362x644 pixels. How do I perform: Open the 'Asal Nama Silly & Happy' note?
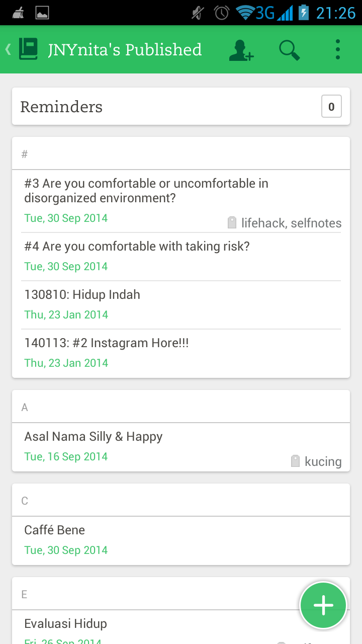[x=94, y=437]
